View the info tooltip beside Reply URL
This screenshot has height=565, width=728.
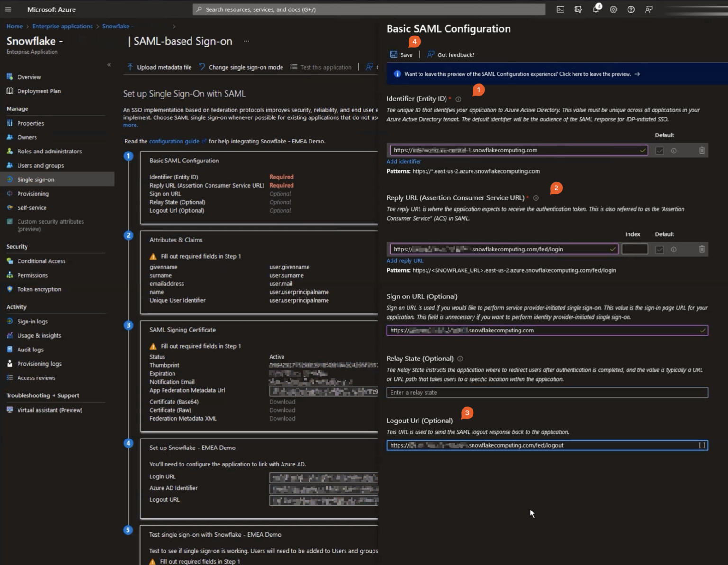[x=536, y=197]
